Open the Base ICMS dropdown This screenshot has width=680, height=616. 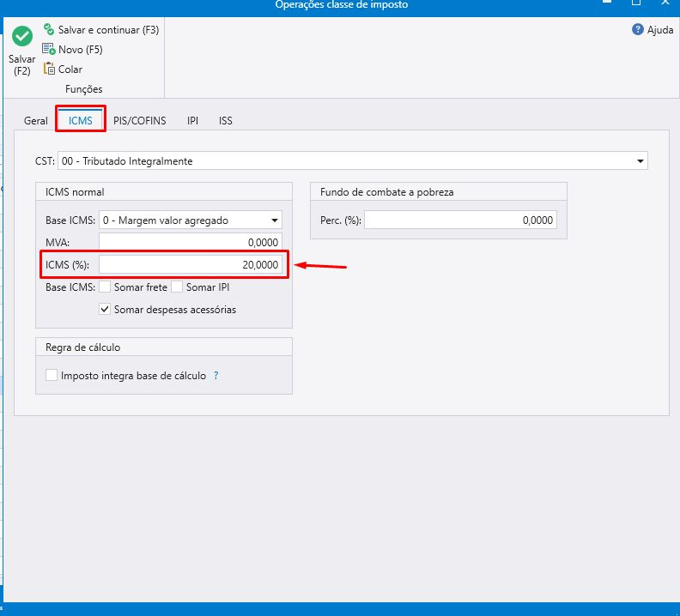[x=275, y=220]
